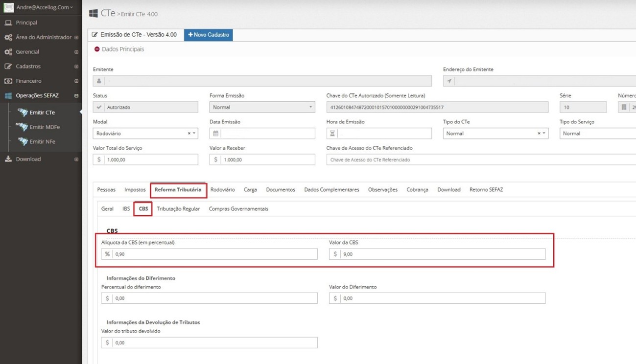This screenshot has height=364, width=636.
Task: Expand the Cadastros submenu
Action: tap(76, 67)
